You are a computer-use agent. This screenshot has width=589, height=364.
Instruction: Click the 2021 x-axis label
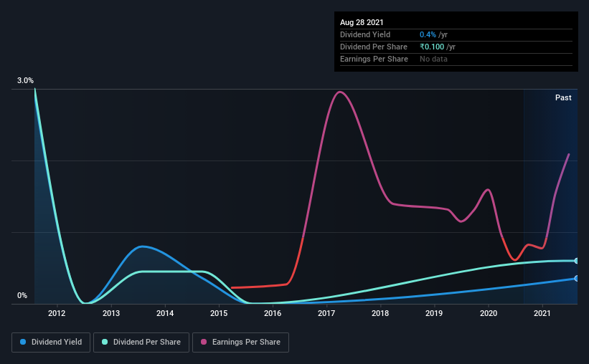[x=542, y=313]
